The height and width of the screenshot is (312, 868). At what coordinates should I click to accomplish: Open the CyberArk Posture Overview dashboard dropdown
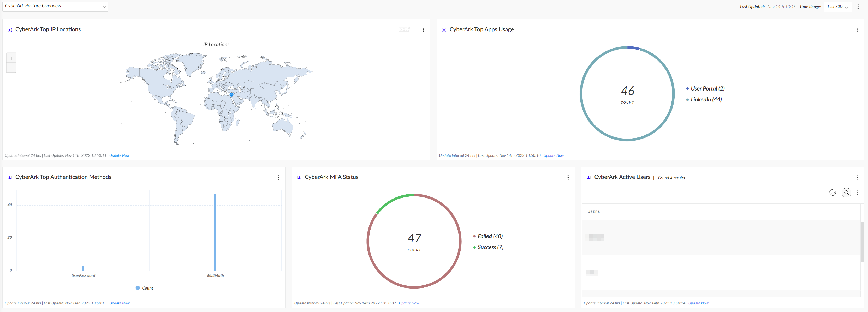[x=55, y=7]
